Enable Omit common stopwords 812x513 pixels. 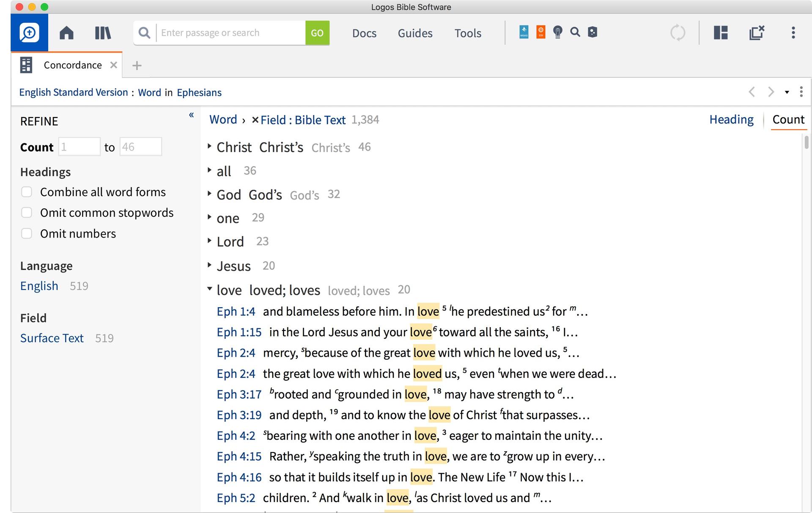[27, 213]
